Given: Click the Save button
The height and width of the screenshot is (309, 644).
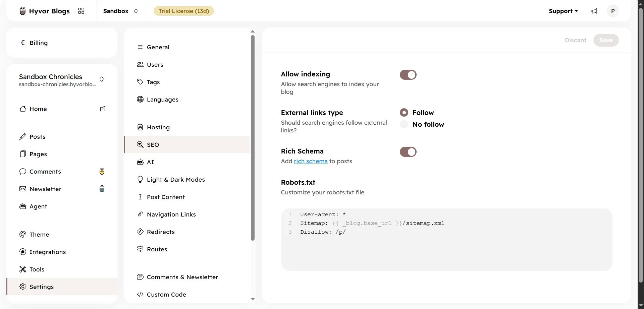Looking at the screenshot, I should pos(606,40).
